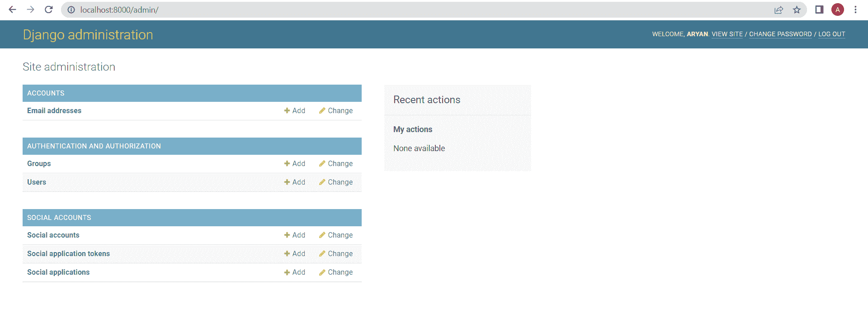Open the browser side panel icon
Image resolution: width=868 pixels, height=329 pixels.
click(x=819, y=10)
